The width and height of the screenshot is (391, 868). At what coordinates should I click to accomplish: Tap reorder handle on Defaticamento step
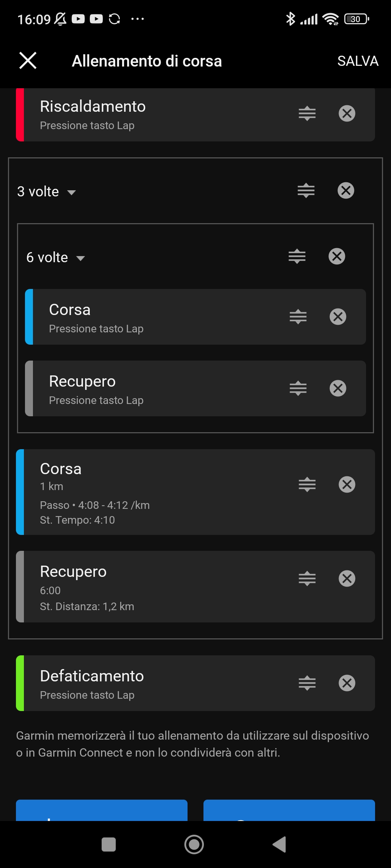tap(307, 683)
